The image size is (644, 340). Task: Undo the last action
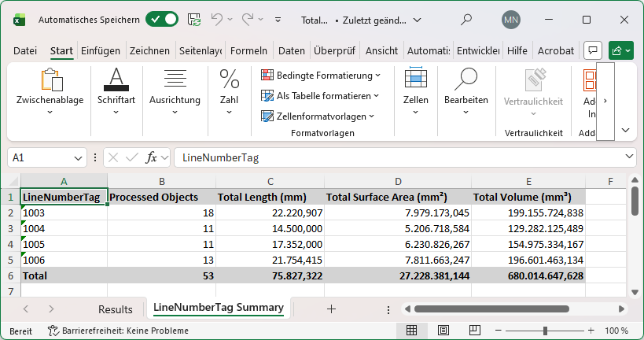(x=217, y=20)
